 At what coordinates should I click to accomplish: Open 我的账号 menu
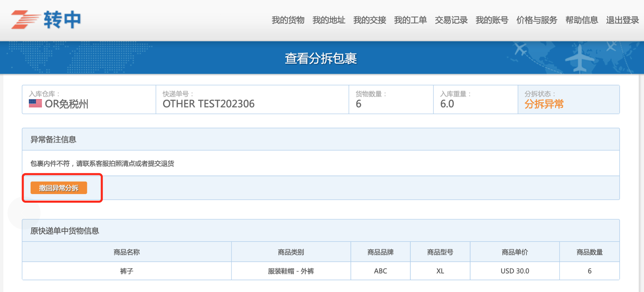point(492,20)
